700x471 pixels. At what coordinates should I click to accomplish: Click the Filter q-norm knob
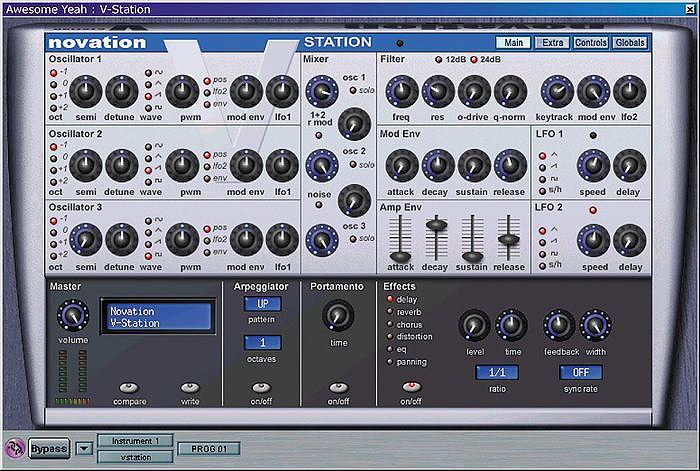pyautogui.click(x=510, y=91)
